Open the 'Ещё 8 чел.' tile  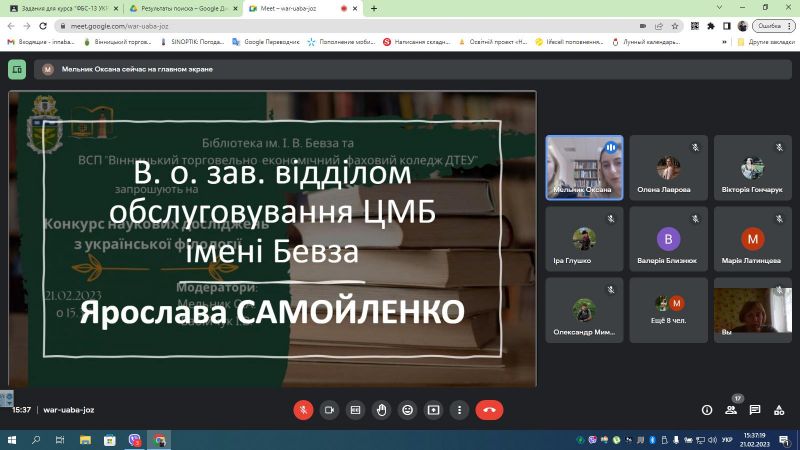tap(668, 310)
